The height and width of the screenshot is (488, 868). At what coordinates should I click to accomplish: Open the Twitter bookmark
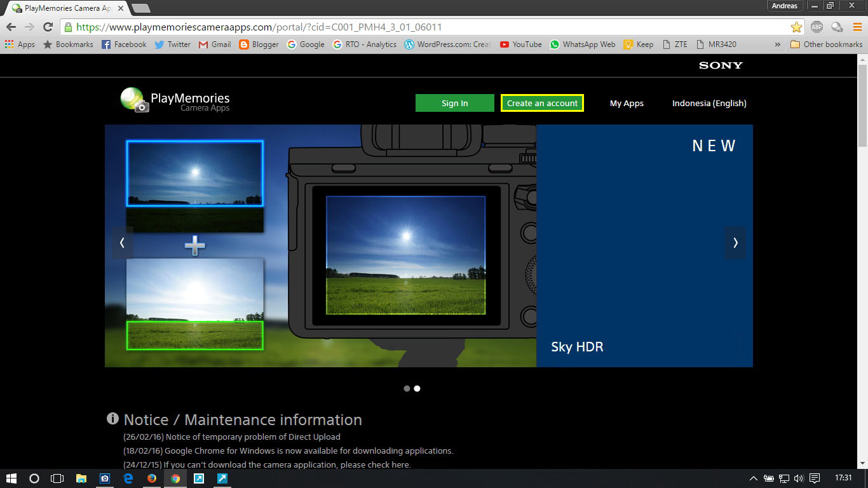(172, 44)
